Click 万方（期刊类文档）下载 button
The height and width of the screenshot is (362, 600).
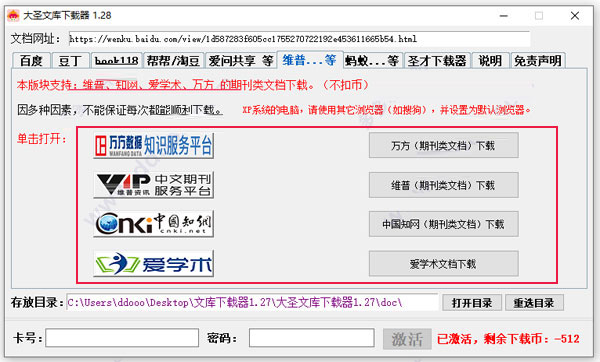click(443, 145)
